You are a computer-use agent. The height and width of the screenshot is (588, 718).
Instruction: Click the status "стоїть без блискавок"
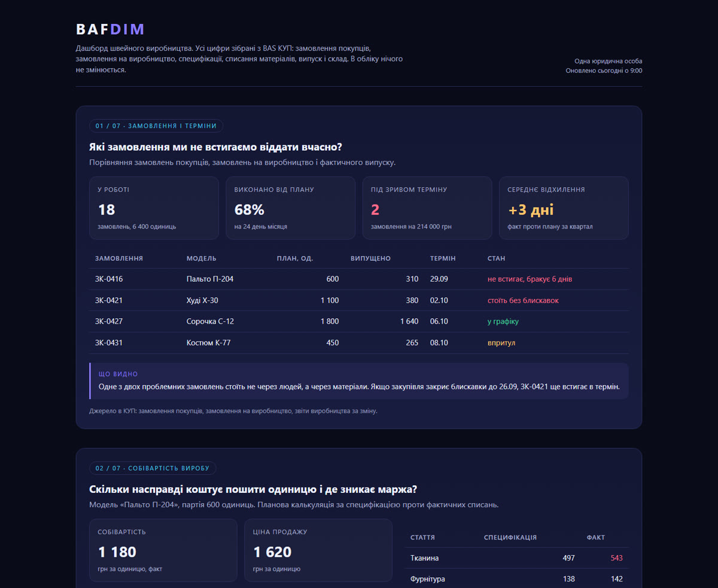tap(523, 300)
